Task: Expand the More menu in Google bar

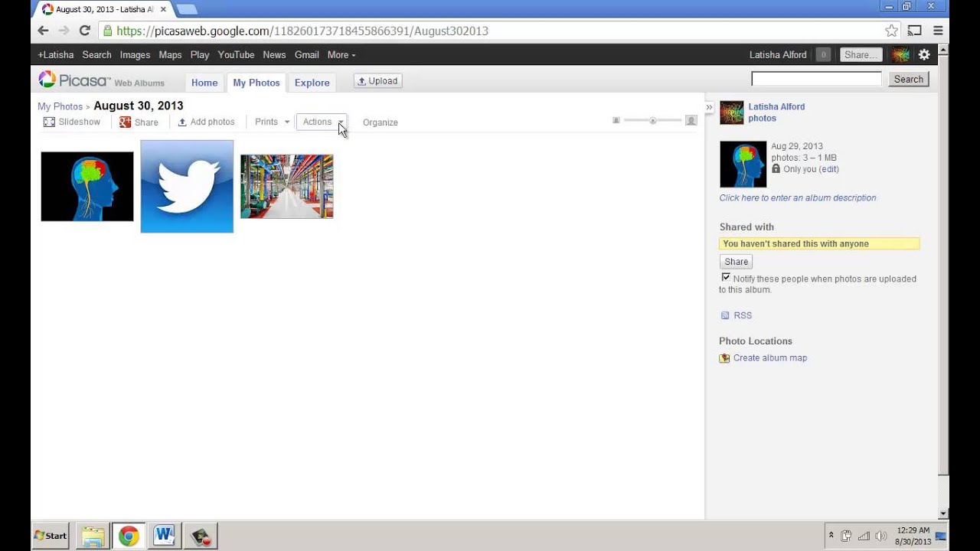Action: [x=341, y=54]
